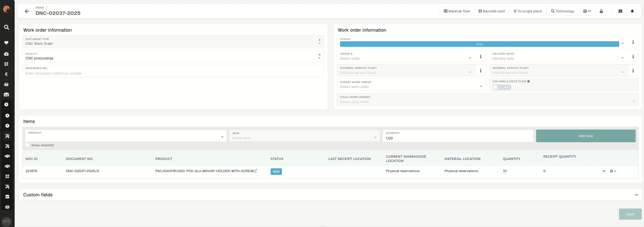
Task: Open the checked-box tasks icon in sidebar
Action: 7,197
